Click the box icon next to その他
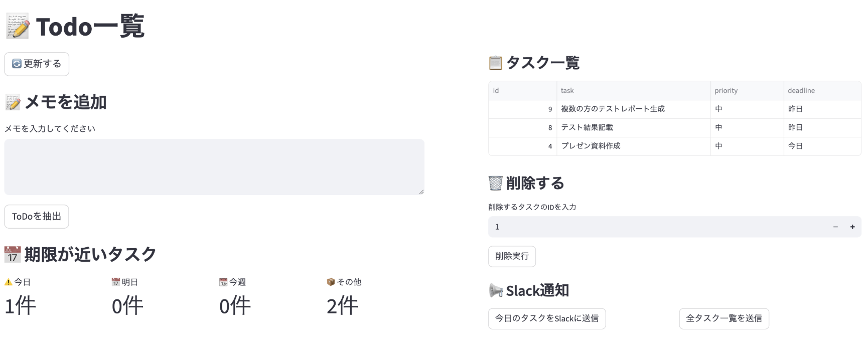The height and width of the screenshot is (355, 868). pyautogui.click(x=331, y=282)
